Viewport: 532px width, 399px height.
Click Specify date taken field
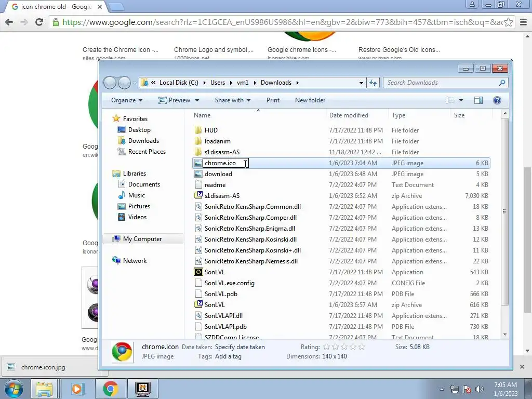pos(240,347)
